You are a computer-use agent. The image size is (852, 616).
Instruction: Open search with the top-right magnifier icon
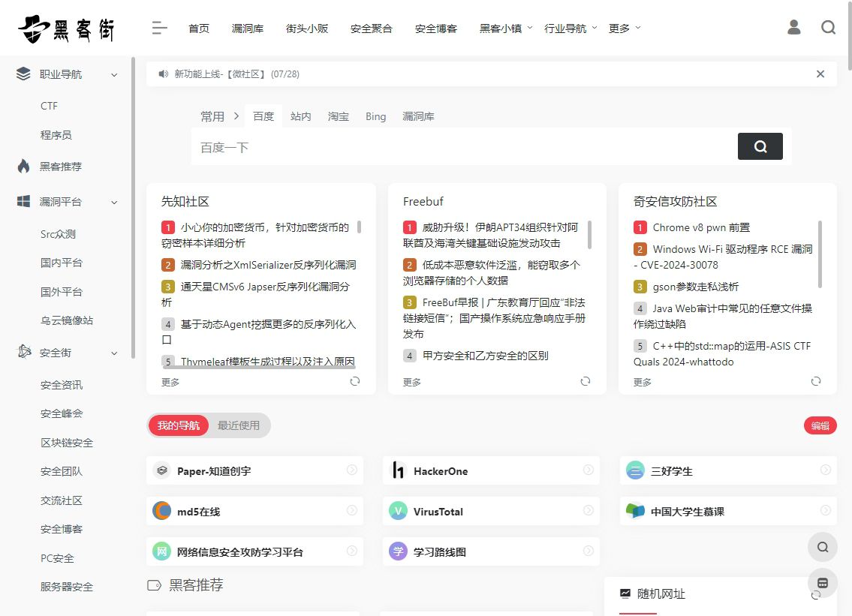pos(828,27)
